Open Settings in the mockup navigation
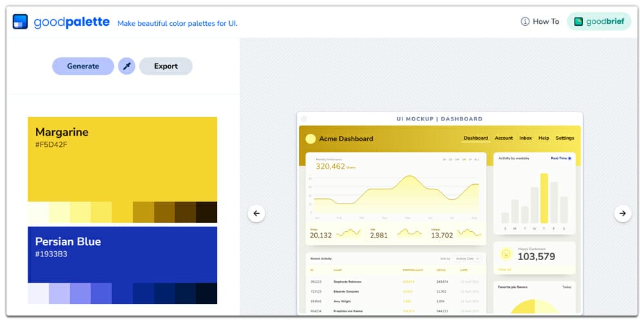The height and width of the screenshot is (322, 644). (565, 138)
